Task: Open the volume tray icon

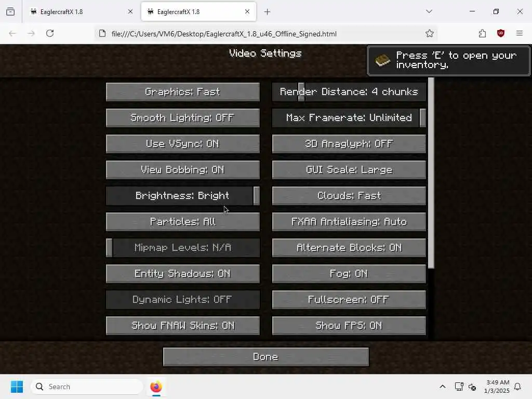Action: pyautogui.click(x=472, y=387)
